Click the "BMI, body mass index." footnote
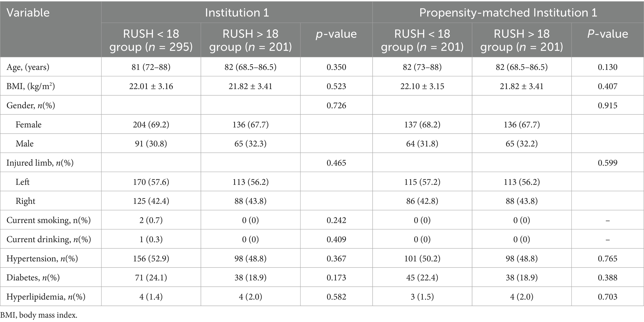Image resolution: width=644 pixels, height=322 pixels. pyautogui.click(x=39, y=315)
